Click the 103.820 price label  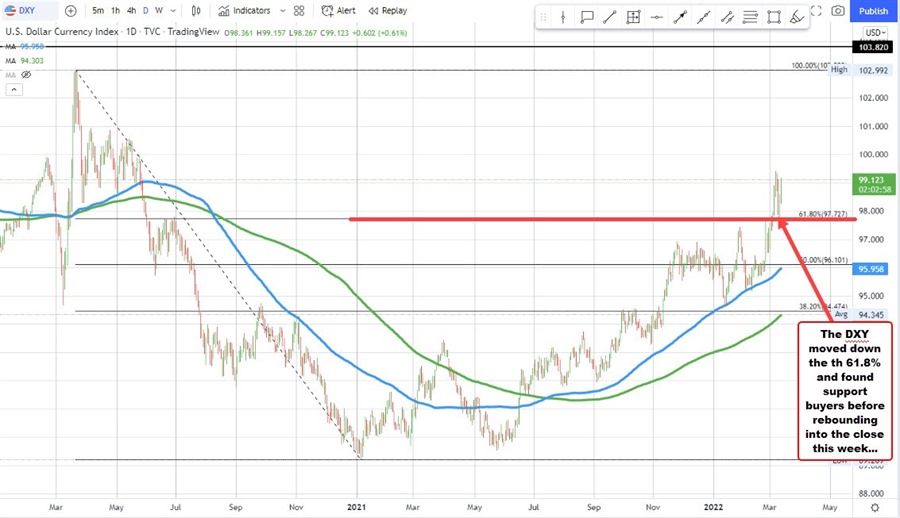pos(873,47)
